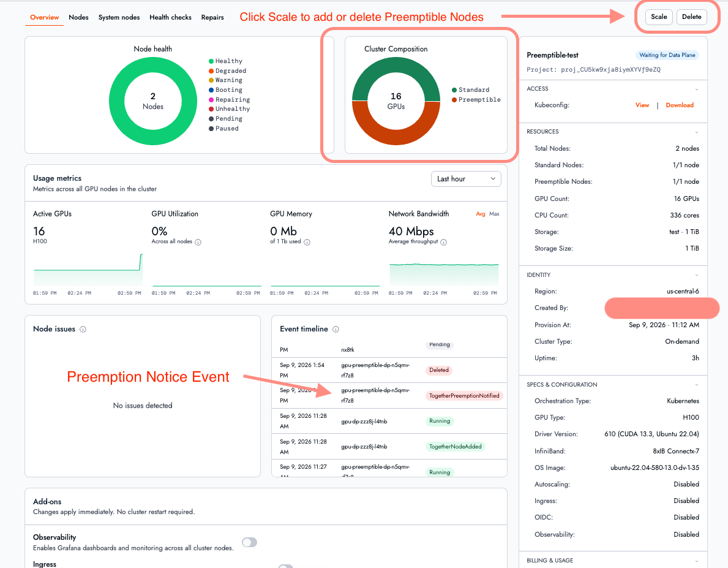Viewport: 728px width, 568px height.
Task: Switch Network Bandwidth to Avg
Action: 481,214
